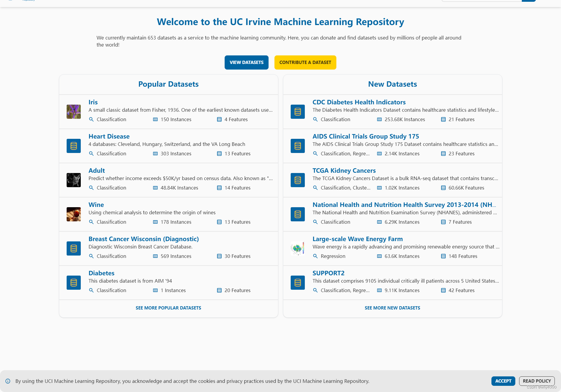Click the CDC Diabetes Health Indicators database icon
This screenshot has width=561, height=392.
(x=298, y=112)
